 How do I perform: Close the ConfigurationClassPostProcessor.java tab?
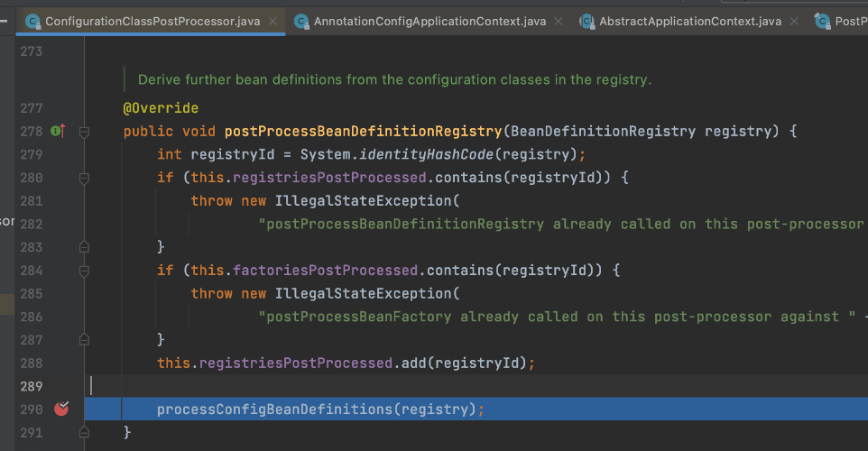pos(272,21)
